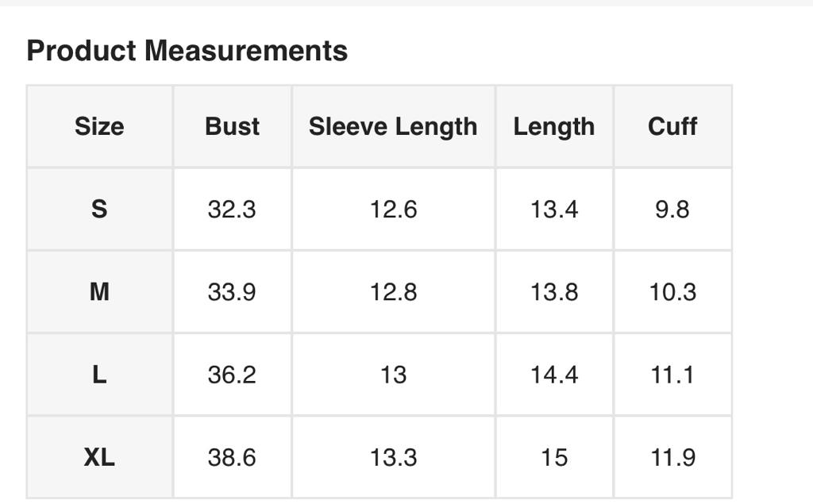Click the M size row label
The width and height of the screenshot is (813, 504).
99,292
